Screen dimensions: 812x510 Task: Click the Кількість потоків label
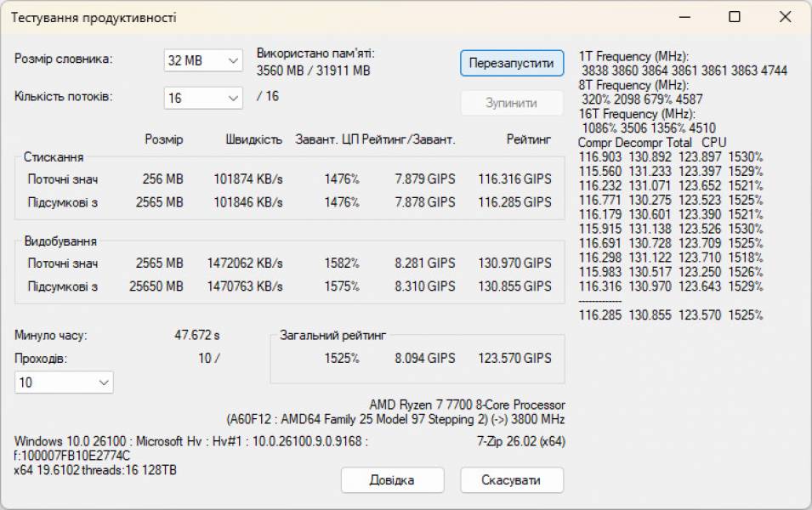pyautogui.click(x=64, y=96)
